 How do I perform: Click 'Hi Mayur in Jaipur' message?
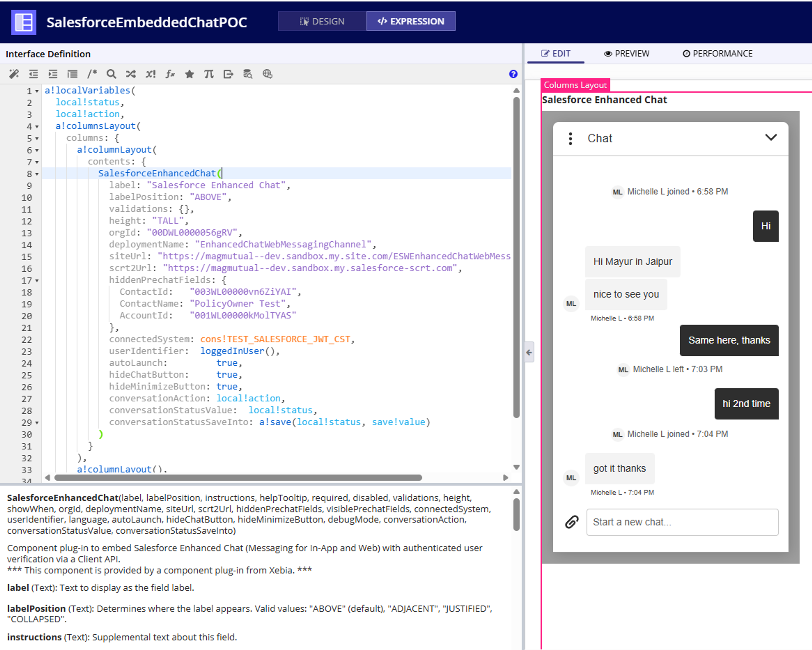tap(632, 261)
